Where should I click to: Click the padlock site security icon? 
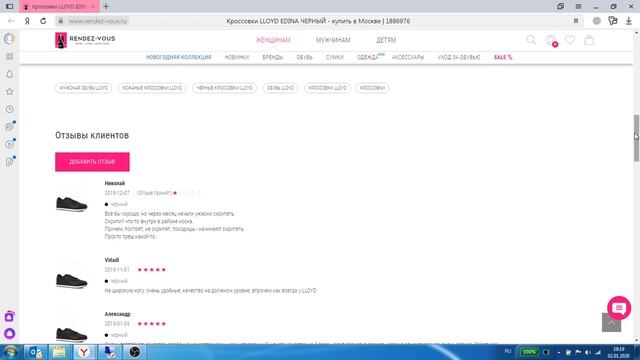[60, 21]
